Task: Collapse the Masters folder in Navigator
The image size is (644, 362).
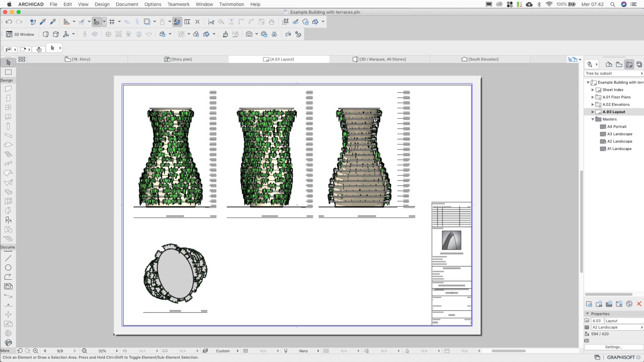Action: coord(593,119)
